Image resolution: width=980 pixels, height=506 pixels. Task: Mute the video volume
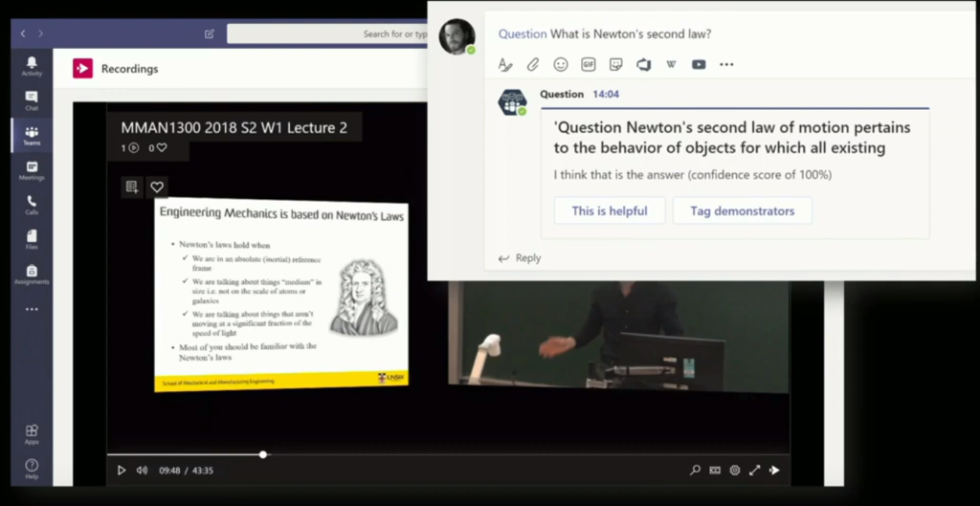tap(142, 471)
